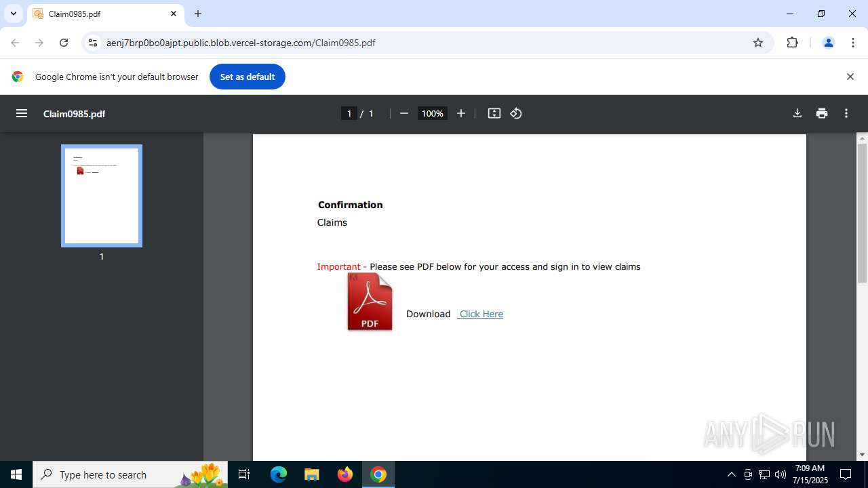Dismiss the default browser notification bar

(x=850, y=77)
